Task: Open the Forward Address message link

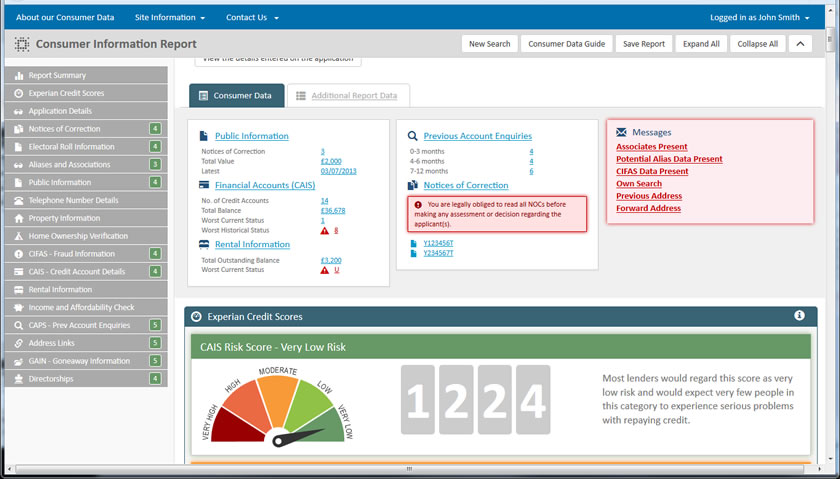Action: pos(648,208)
